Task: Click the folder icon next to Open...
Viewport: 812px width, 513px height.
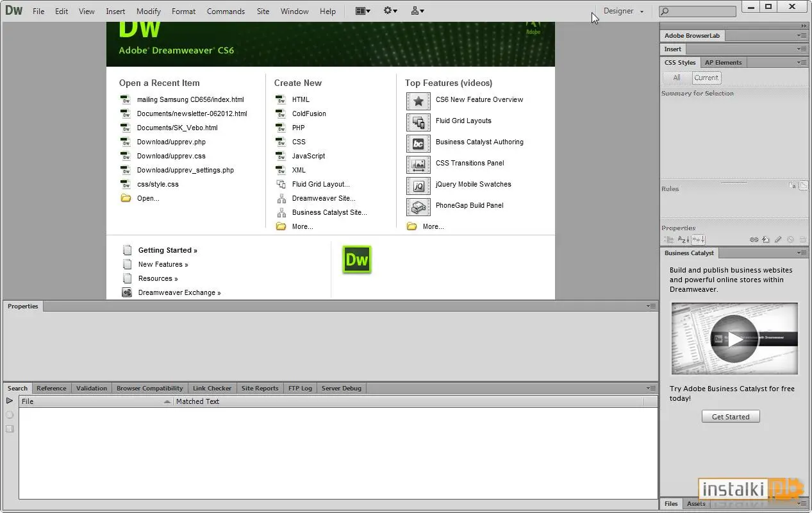Action: click(126, 198)
